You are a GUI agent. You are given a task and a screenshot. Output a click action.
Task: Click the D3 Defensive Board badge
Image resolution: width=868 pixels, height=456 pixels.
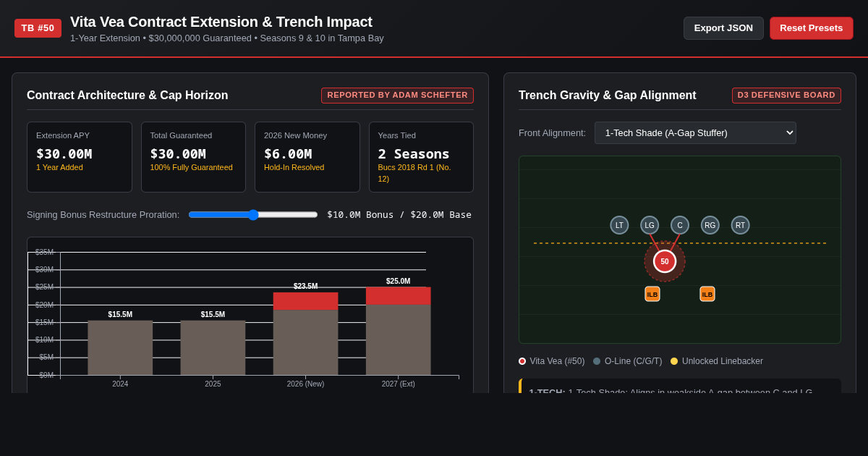786,96
